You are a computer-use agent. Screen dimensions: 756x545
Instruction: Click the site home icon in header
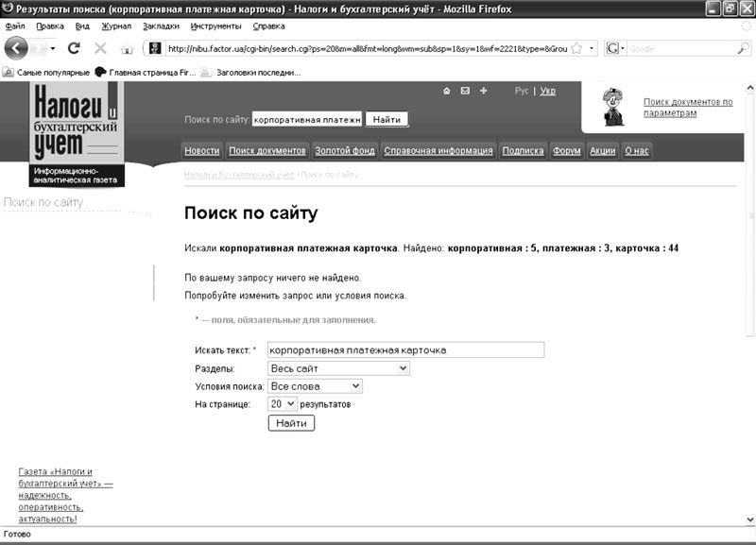(x=447, y=92)
